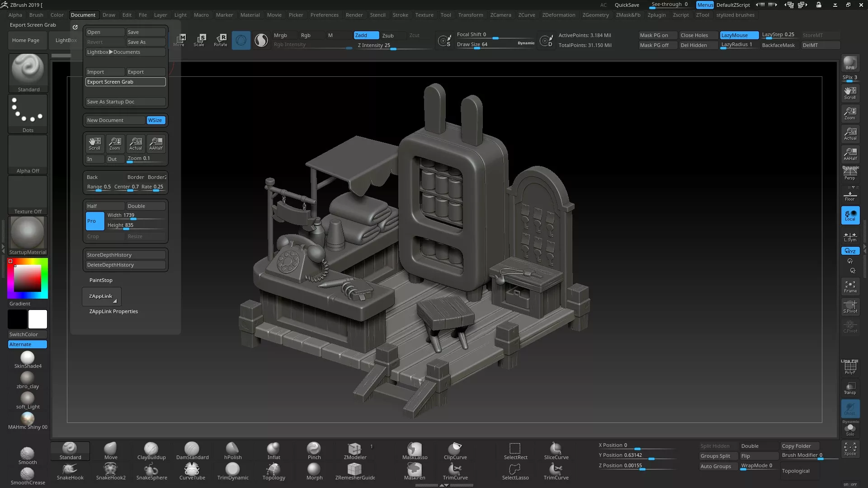Expand the Lightbox Documents entry
Image resolution: width=868 pixels, height=488 pixels.
click(125, 52)
